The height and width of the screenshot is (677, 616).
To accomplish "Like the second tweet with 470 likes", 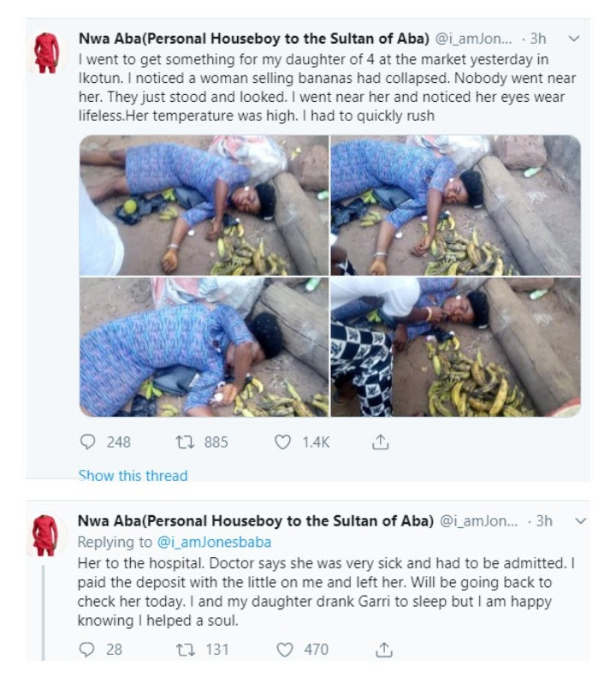I will coord(285,649).
